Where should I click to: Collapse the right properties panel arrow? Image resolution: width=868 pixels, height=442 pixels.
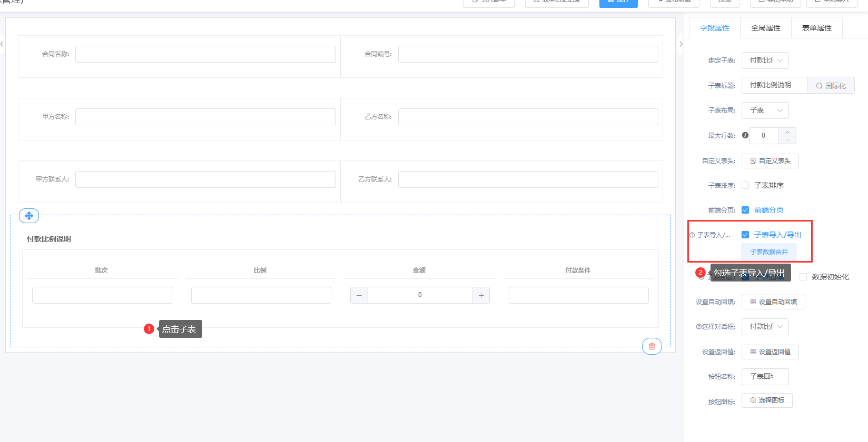coord(680,44)
